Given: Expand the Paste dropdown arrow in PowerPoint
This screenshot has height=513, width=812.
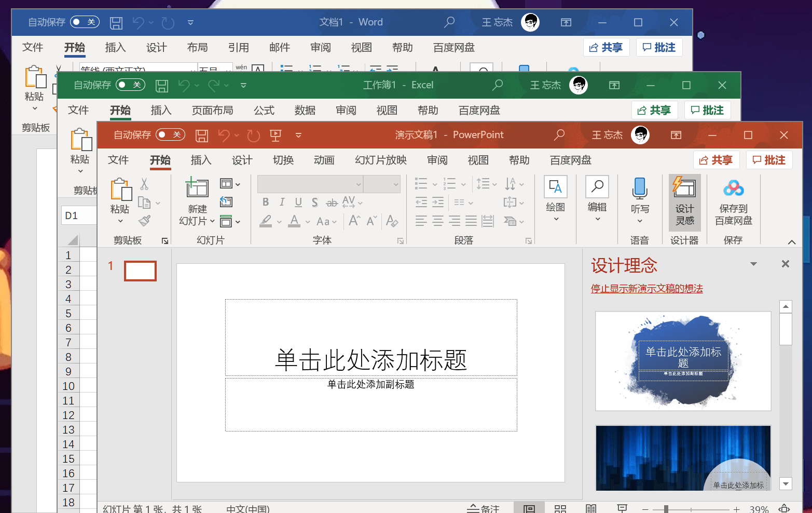Looking at the screenshot, I should click(120, 221).
